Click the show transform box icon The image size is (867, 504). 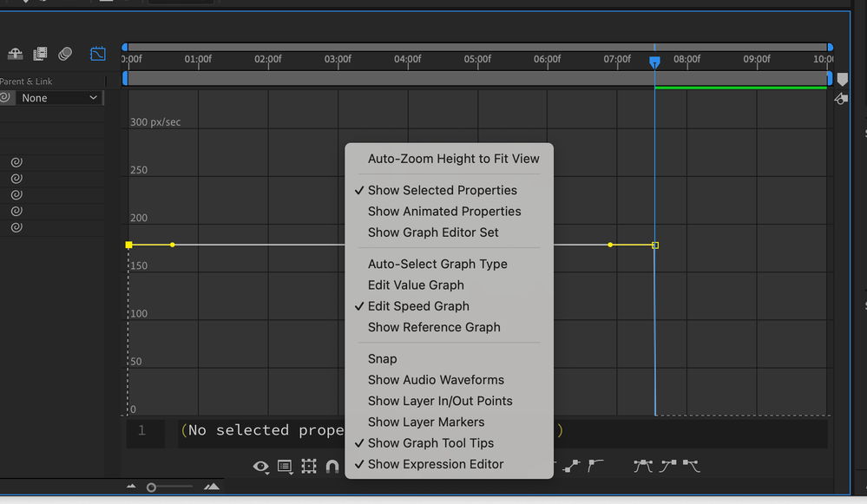coord(309,467)
